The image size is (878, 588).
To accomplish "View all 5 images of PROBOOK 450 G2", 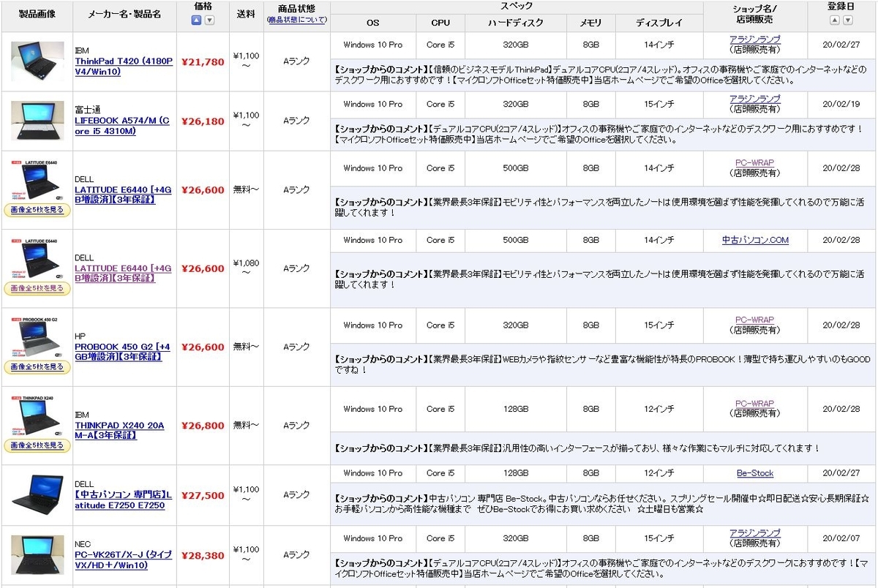I will pyautogui.click(x=37, y=368).
